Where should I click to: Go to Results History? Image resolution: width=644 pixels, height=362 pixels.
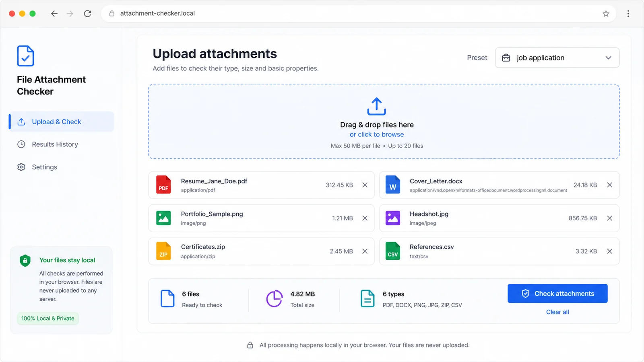(x=55, y=144)
